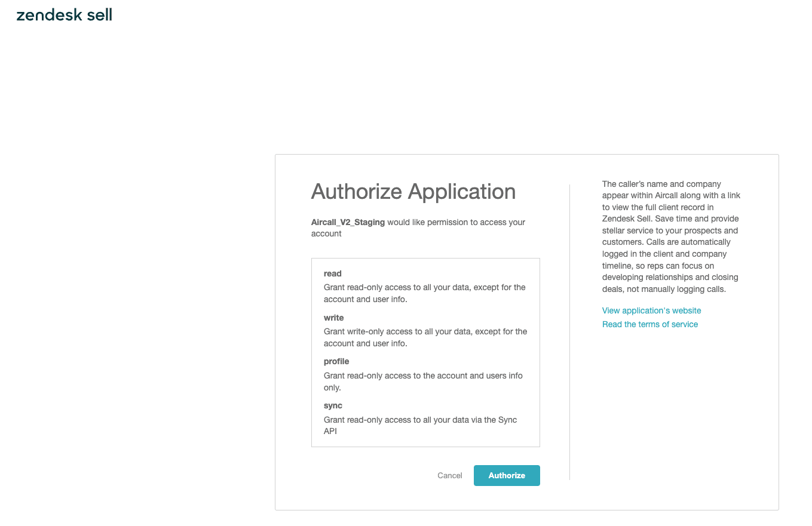
Task: Open the Read the terms of service link
Action: click(x=649, y=324)
